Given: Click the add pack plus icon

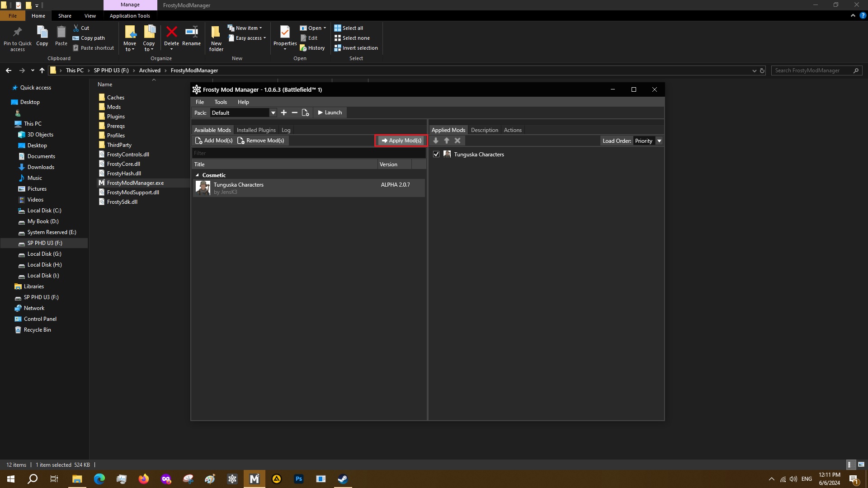Looking at the screenshot, I should tap(284, 113).
